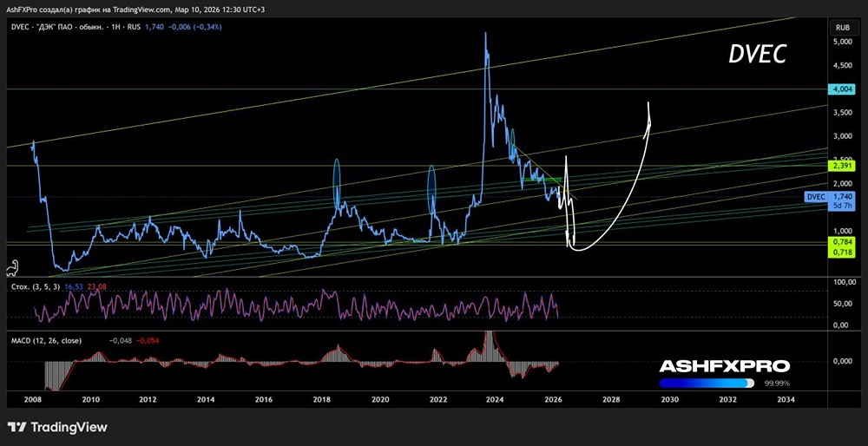Screen dimensions: 868x446
Task: Click the 2030 label on the time axis
Action: coord(669,399)
